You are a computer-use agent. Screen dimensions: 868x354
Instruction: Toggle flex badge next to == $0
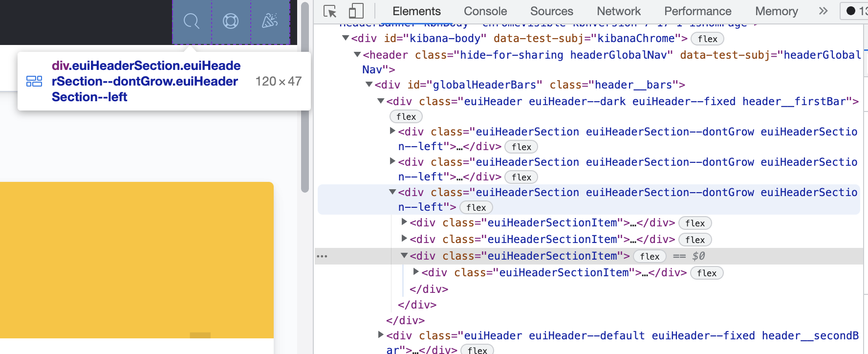650,257
